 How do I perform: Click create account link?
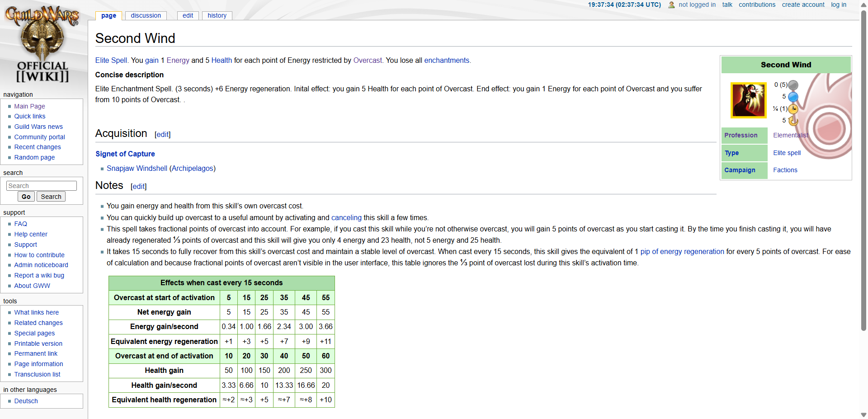point(803,5)
